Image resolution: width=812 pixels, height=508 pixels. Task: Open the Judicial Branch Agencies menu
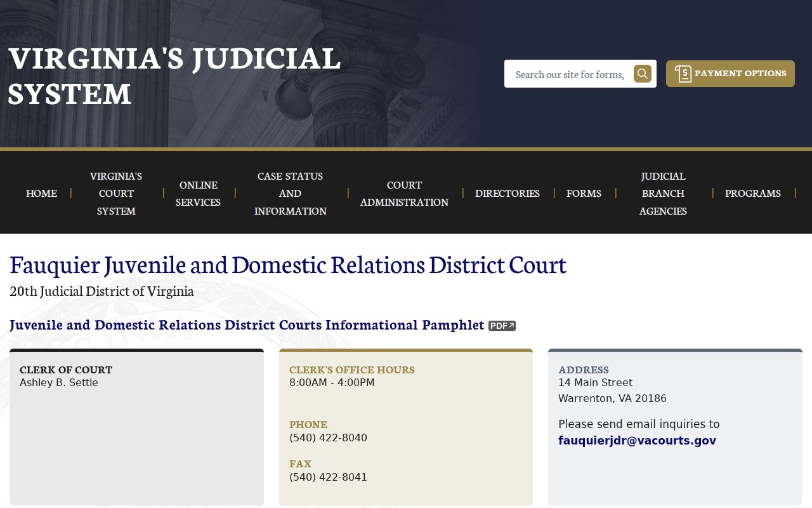tap(663, 193)
